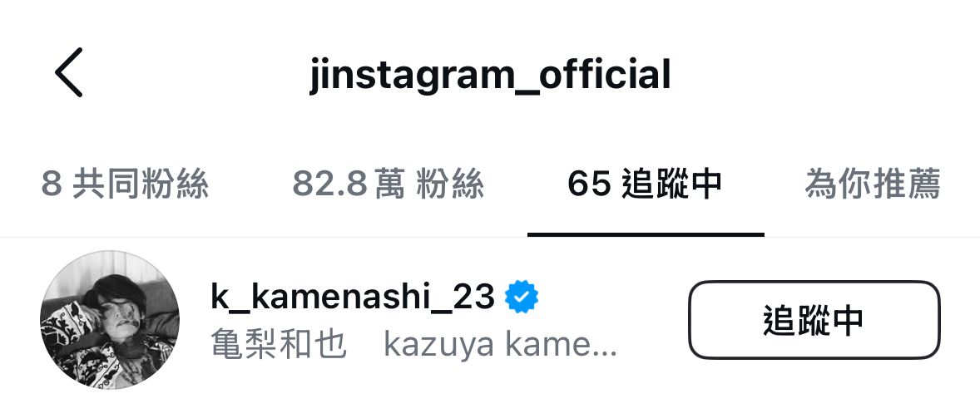This screenshot has height=418, width=980.
Task: Go back using the left chevron arrow
Action: point(69,72)
